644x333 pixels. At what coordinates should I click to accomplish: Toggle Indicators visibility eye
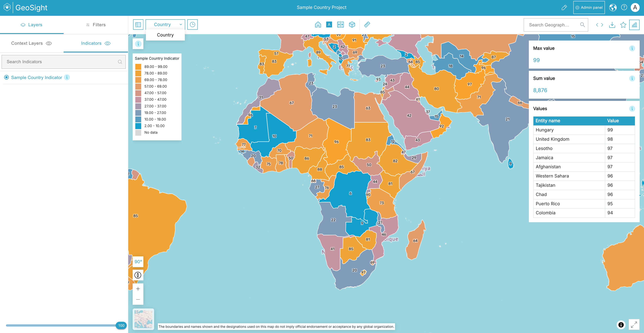107,43
